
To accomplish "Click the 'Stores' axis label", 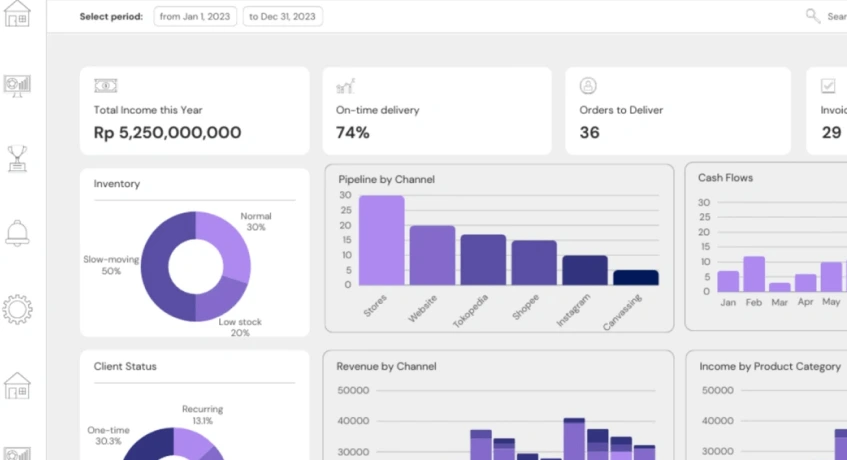I will point(375,305).
